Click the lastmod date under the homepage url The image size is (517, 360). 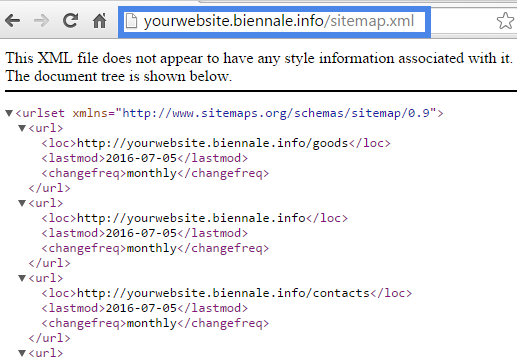(x=141, y=233)
